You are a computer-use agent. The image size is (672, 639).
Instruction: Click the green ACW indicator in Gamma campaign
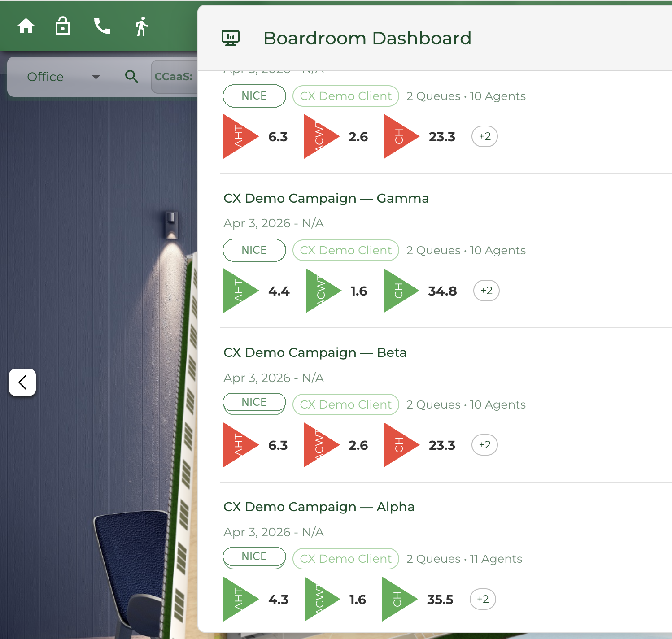coord(323,291)
